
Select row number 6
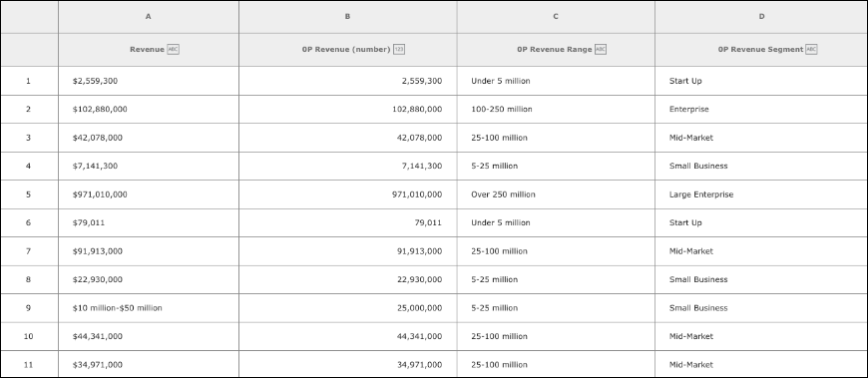29,223
